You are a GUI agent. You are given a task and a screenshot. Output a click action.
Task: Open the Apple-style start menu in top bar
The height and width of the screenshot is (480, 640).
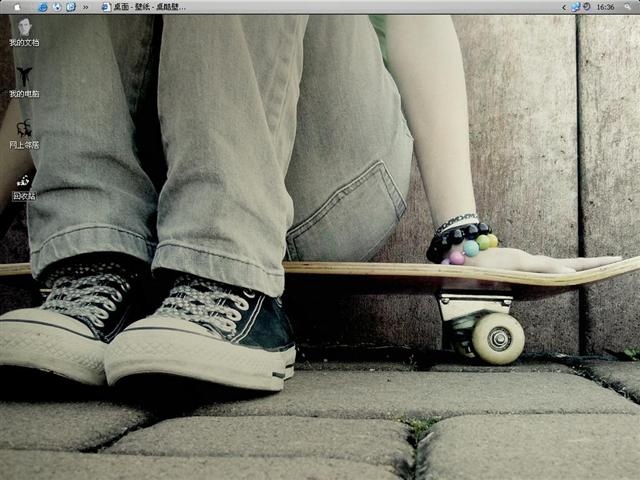click(17, 7)
